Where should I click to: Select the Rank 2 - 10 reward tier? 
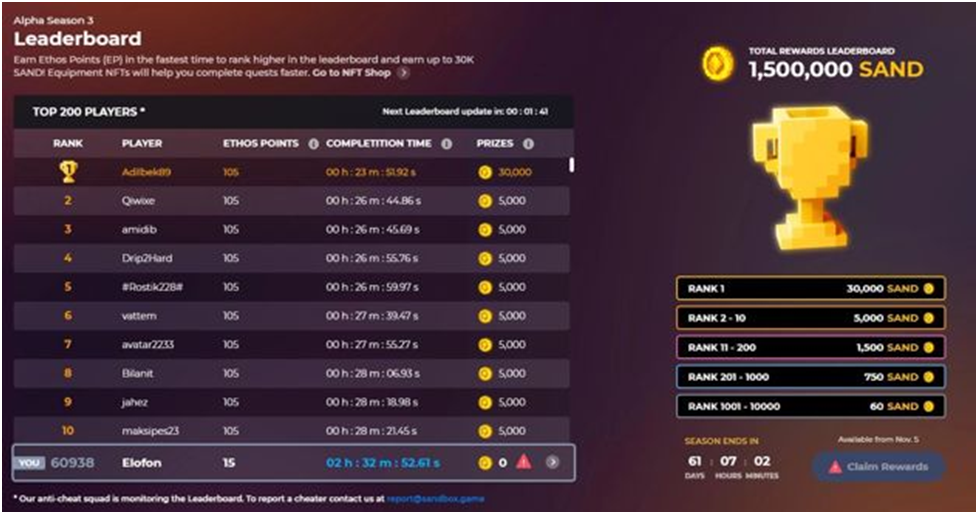810,318
